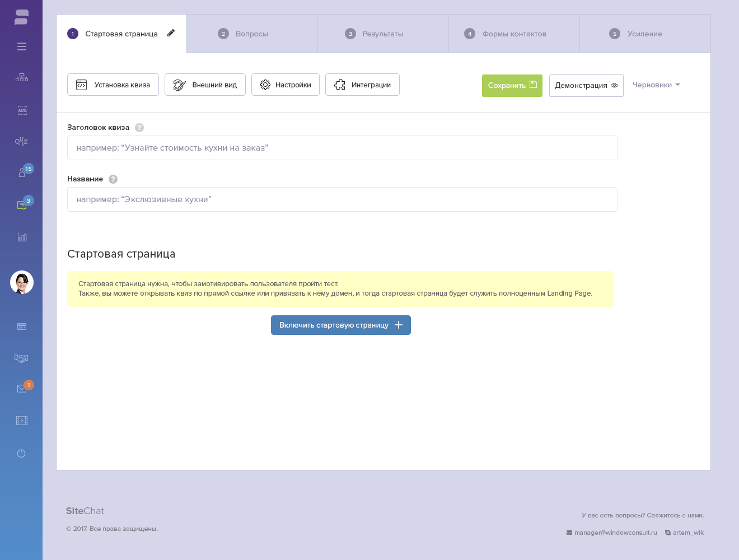Click the sitemap structure icon in the sidebar
The image size is (739, 560).
pos(22,77)
